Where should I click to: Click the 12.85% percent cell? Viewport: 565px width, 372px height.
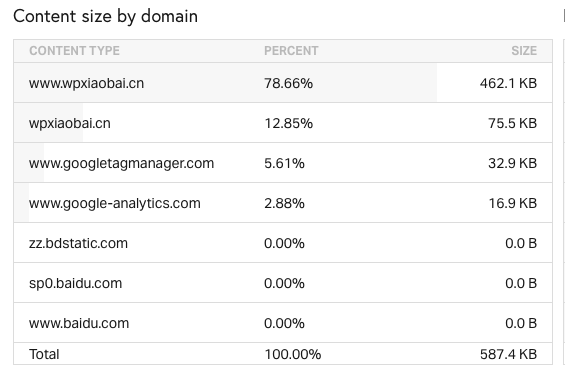[288, 123]
